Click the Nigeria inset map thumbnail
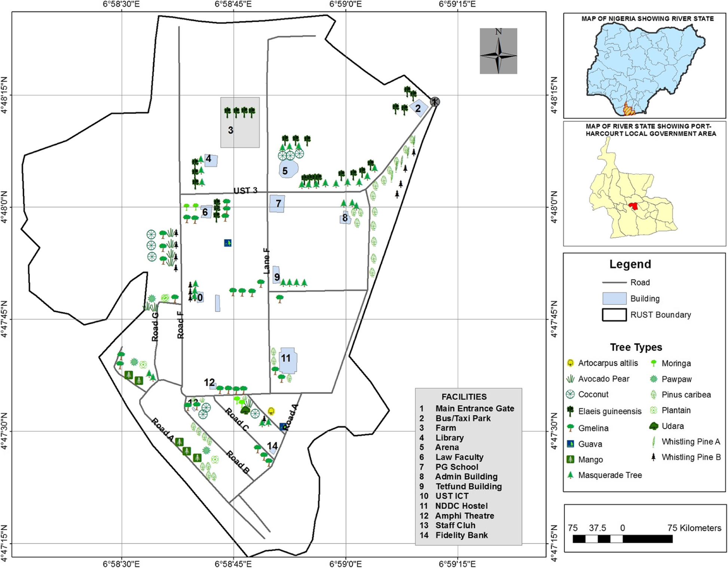Viewport: 728px width, 568px height. (x=646, y=69)
